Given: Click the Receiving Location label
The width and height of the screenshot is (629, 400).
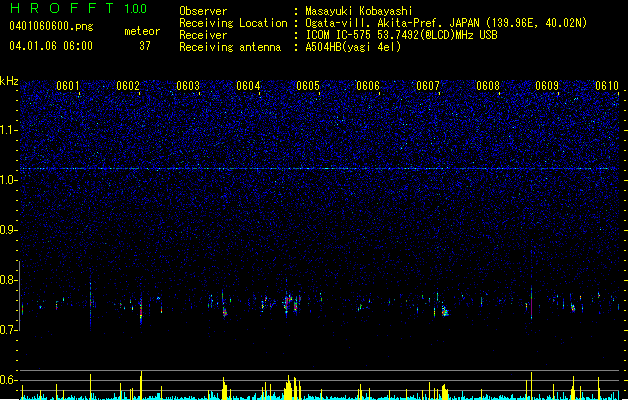Looking at the screenshot, I should click(x=233, y=23).
